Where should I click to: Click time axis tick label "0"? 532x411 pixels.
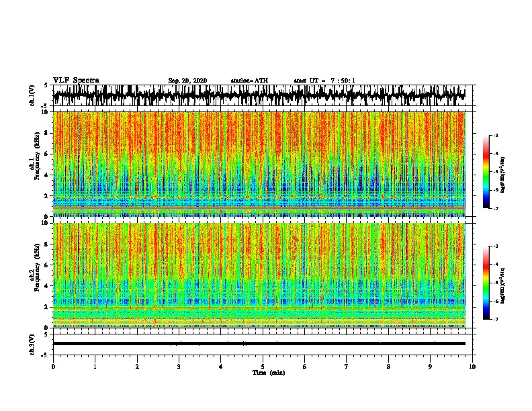click(x=53, y=367)
